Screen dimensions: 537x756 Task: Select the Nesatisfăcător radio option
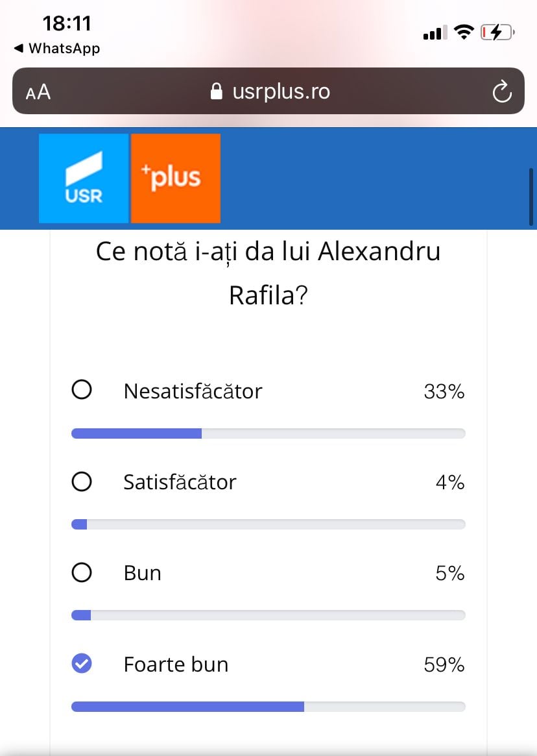click(82, 391)
